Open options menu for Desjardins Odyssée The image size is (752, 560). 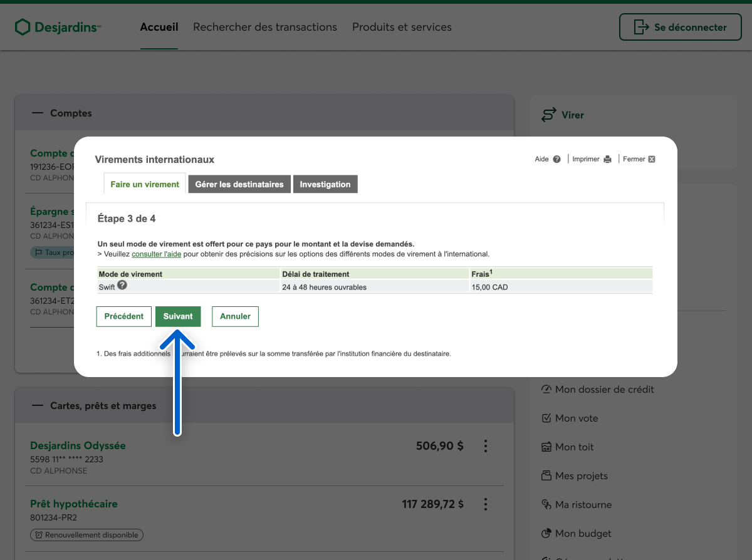coord(485,446)
